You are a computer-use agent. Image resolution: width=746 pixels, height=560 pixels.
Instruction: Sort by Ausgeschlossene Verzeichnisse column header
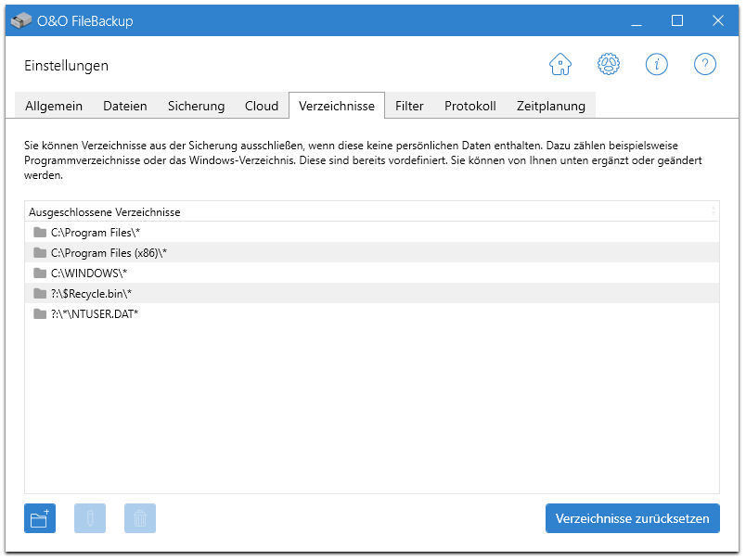click(x=371, y=212)
